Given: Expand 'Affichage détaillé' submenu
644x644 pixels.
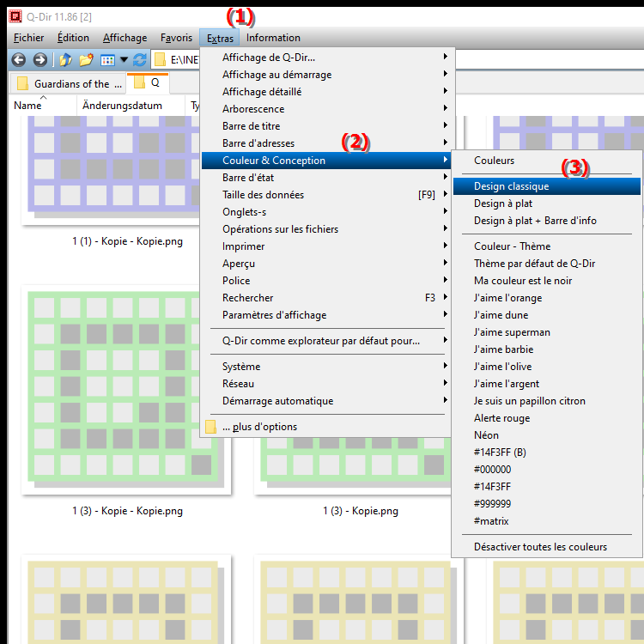Looking at the screenshot, I should point(327,92).
